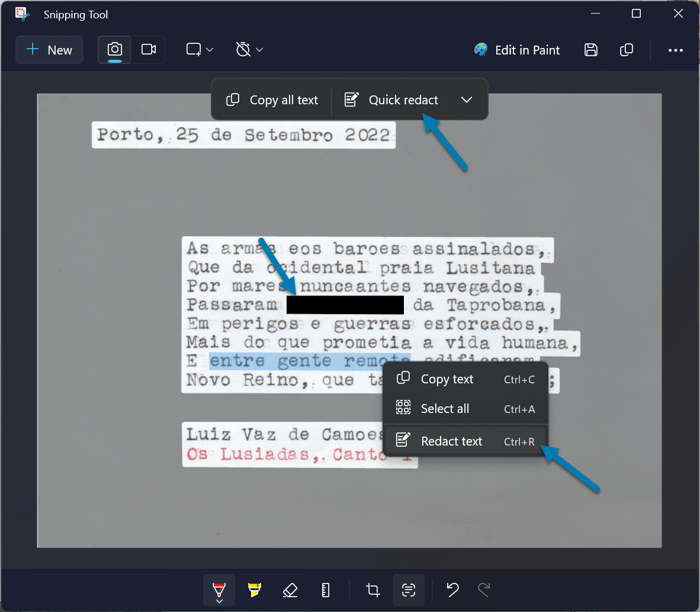Click Quick redact
This screenshot has height=612, width=700.
click(391, 100)
